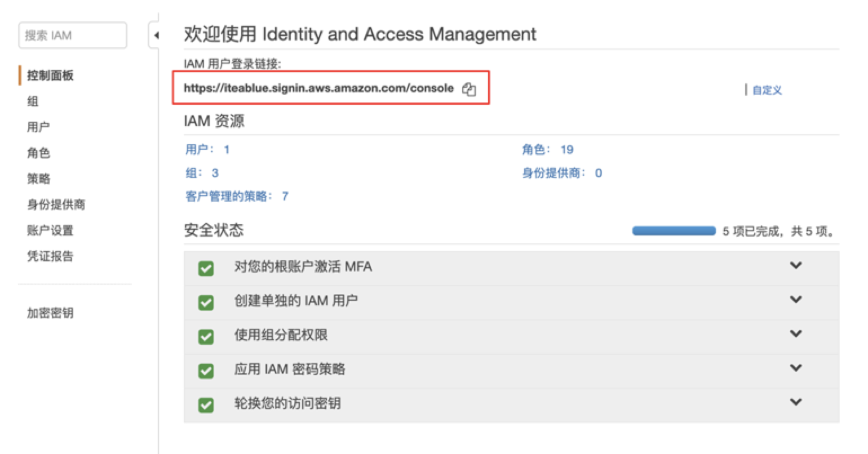Go to 角色 in the sidebar
Screen dimensions: 868x454
pyautogui.click(x=38, y=153)
